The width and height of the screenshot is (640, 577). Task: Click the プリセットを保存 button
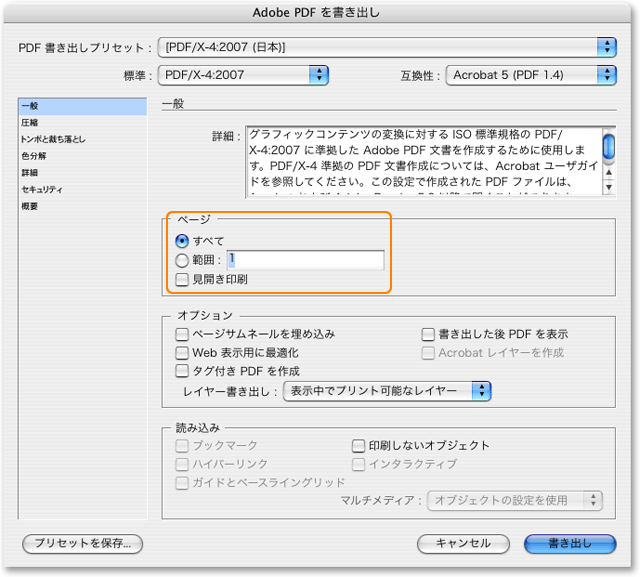click(x=83, y=543)
